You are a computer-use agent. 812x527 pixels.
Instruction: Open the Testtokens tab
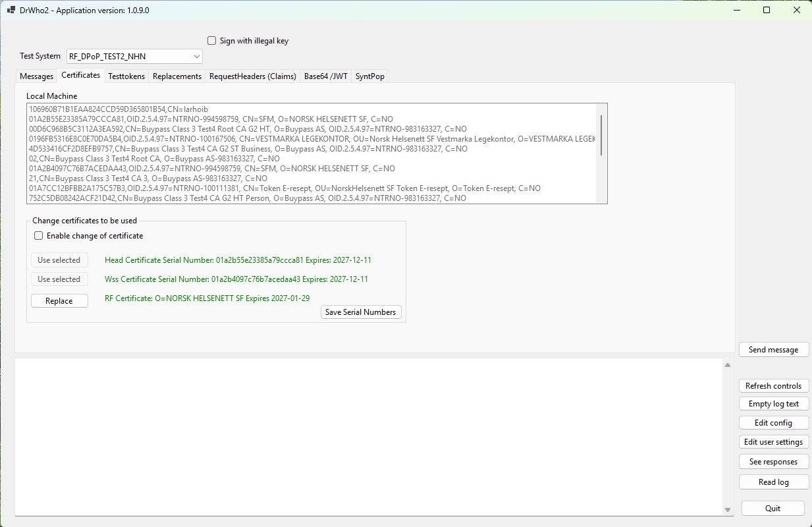[126, 76]
